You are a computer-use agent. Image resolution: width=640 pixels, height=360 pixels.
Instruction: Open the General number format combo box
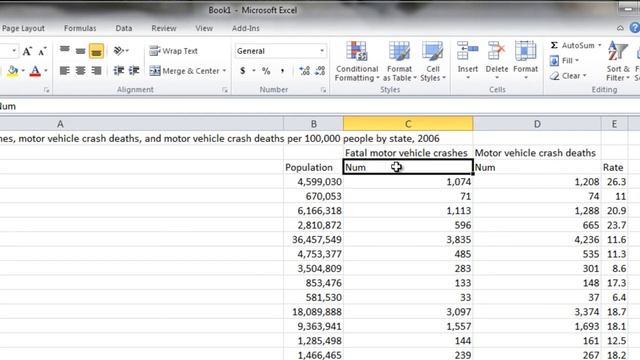281,51
